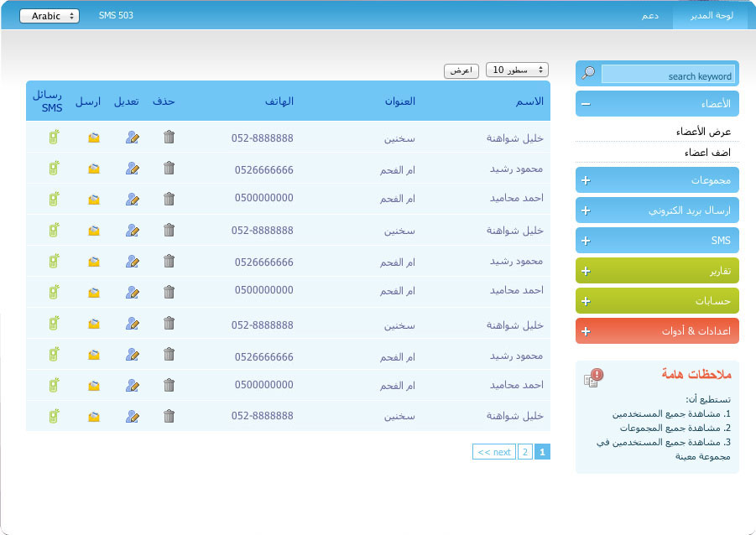Expand the تقارير sidebar section

[x=586, y=271]
